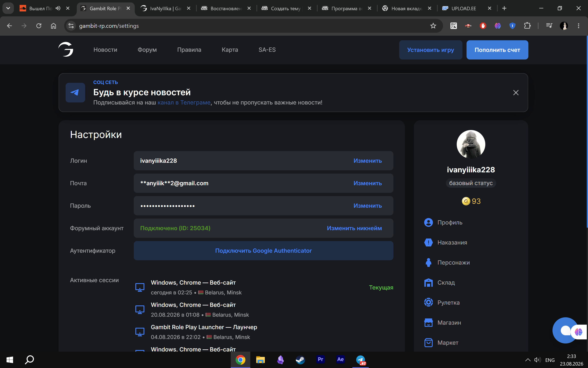Image resolution: width=588 pixels, height=368 pixels.
Task: Click Подключить Google Authenticator button
Action: (263, 251)
